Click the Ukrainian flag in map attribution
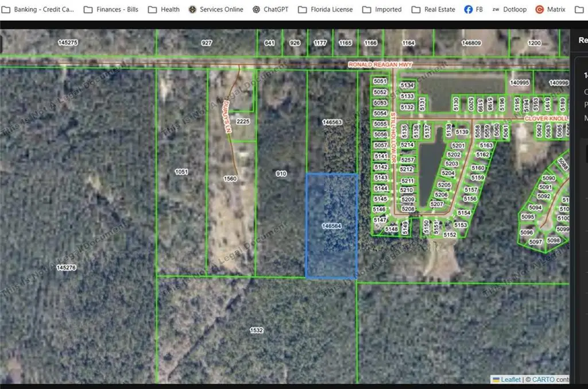 pos(496,379)
